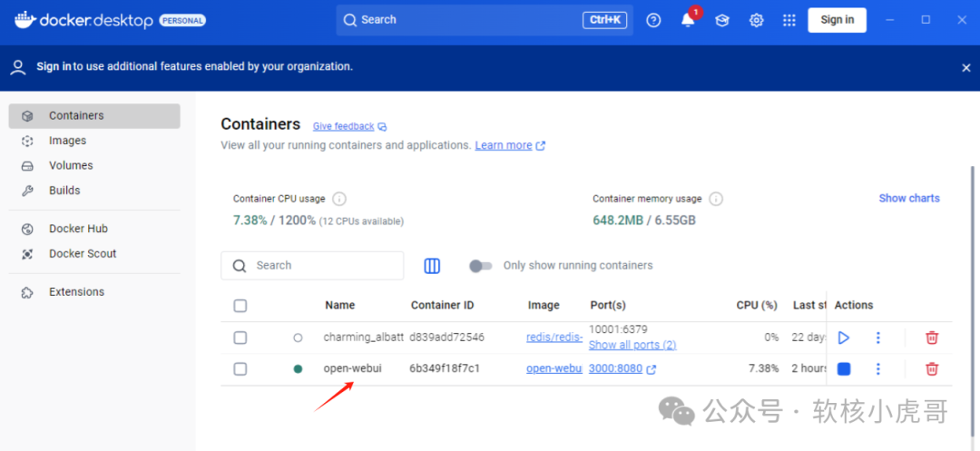
Task: Check the charming_albatt row checkbox
Action: point(240,338)
